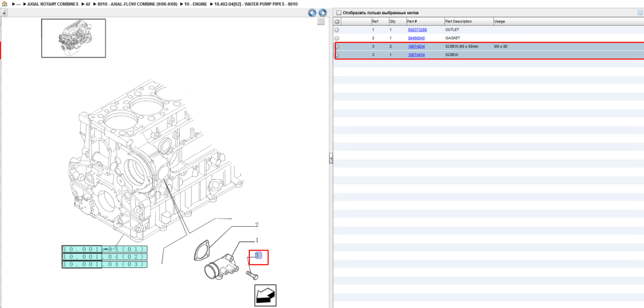Viewport: 644px width, 308px height.
Task: Sort by Usage column header
Action: pyautogui.click(x=569, y=21)
